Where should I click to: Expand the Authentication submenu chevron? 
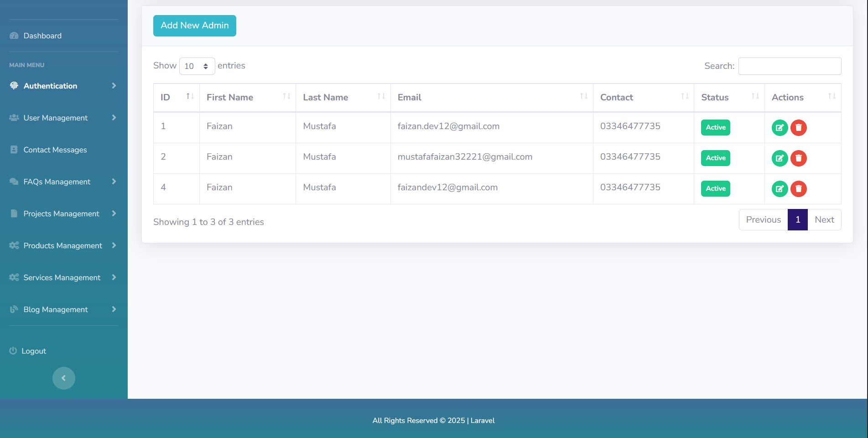pyautogui.click(x=114, y=86)
